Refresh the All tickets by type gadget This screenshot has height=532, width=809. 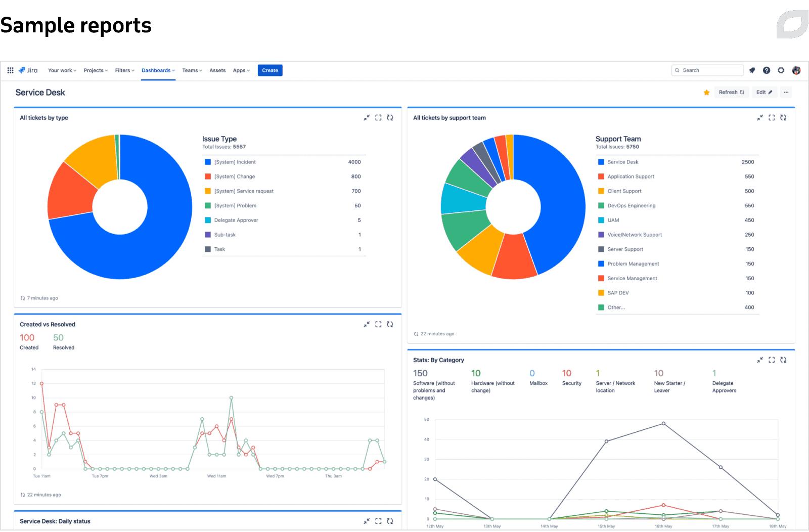[390, 118]
